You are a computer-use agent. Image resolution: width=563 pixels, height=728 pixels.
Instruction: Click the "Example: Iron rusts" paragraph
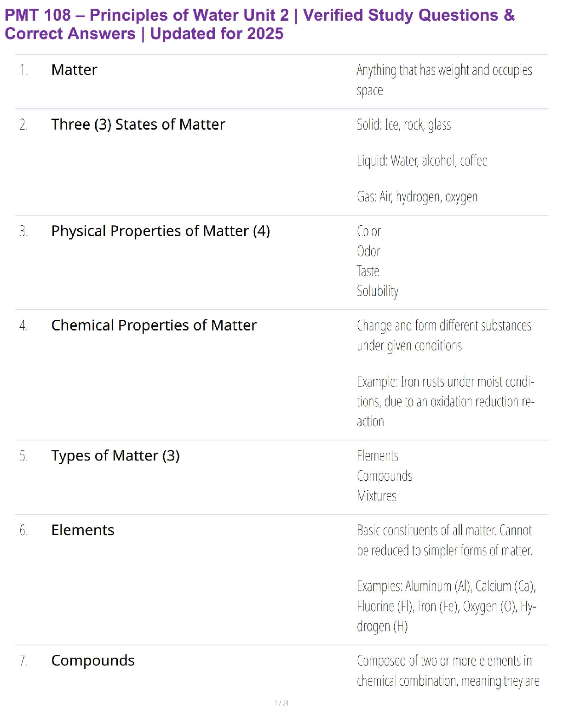445,402
